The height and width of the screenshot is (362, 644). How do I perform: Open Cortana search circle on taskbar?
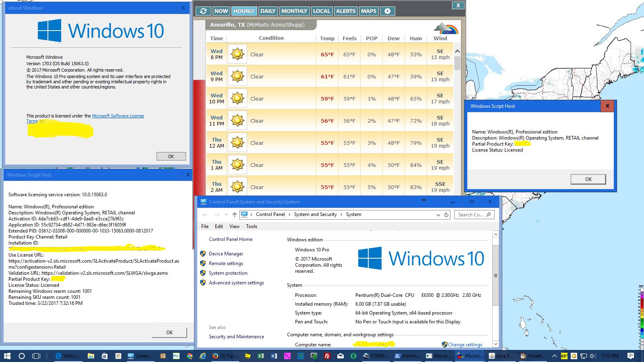(x=22, y=356)
